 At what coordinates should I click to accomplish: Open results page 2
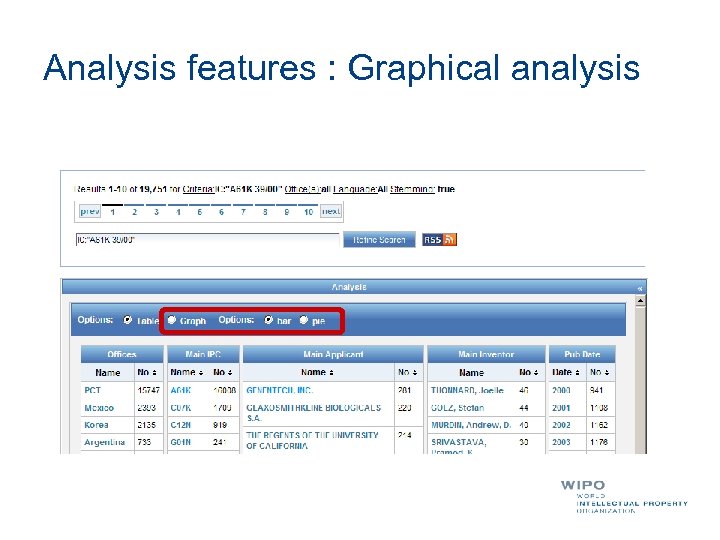click(135, 212)
